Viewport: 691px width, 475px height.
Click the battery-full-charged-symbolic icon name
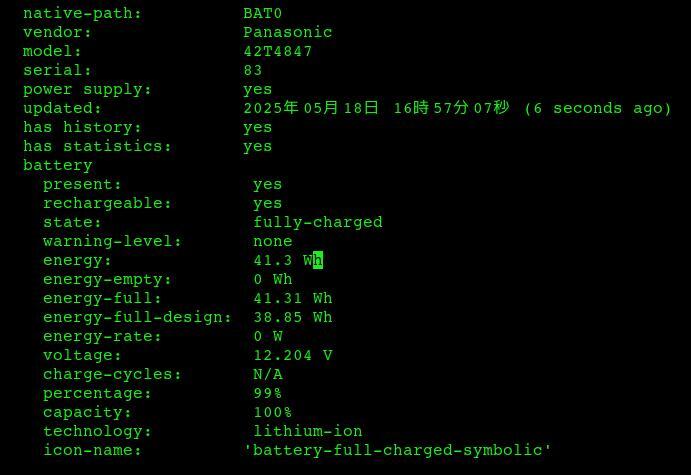(x=398, y=450)
